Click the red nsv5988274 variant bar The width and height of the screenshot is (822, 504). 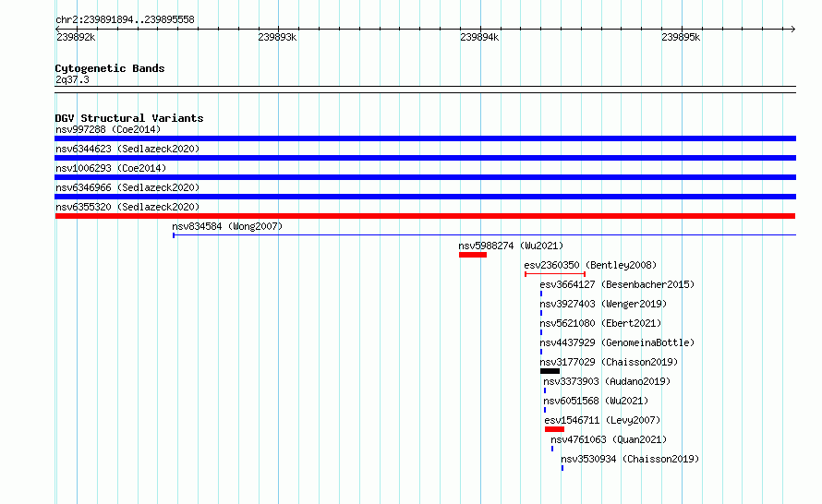473,255
